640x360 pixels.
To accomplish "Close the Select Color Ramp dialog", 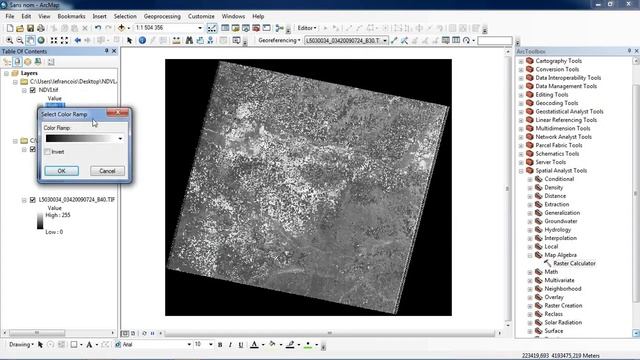I will pos(118,113).
